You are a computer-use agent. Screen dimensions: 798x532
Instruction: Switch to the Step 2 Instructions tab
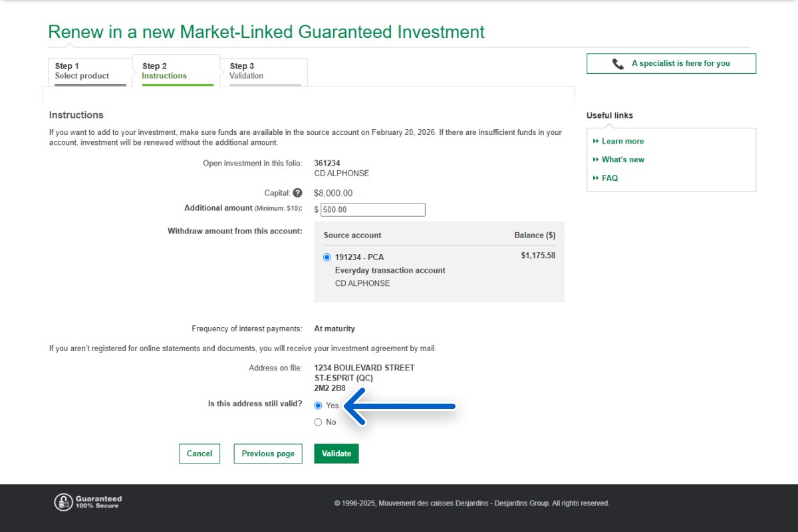[176, 71]
